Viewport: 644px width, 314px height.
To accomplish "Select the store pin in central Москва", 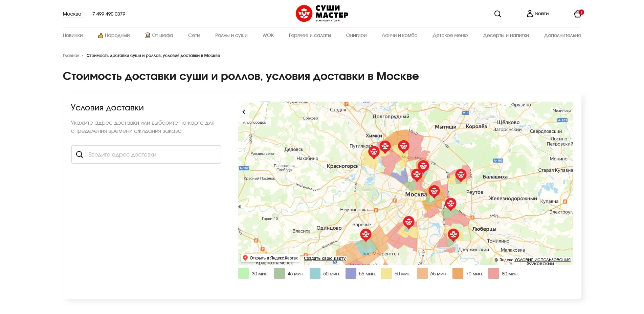I will click(434, 191).
